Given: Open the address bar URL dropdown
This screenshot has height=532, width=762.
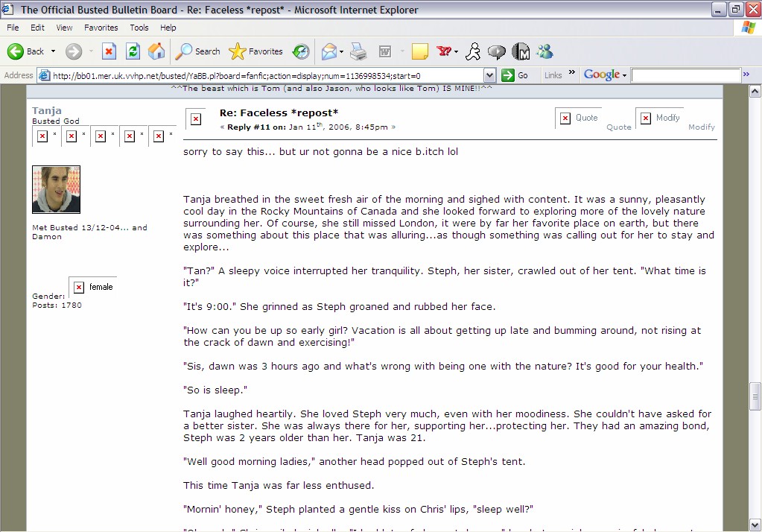Looking at the screenshot, I should [489, 75].
